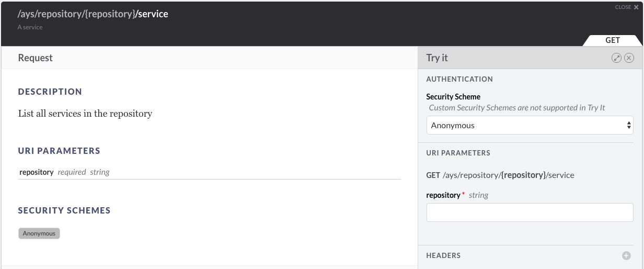Click the Try it panel title
644x269 pixels.
(437, 58)
